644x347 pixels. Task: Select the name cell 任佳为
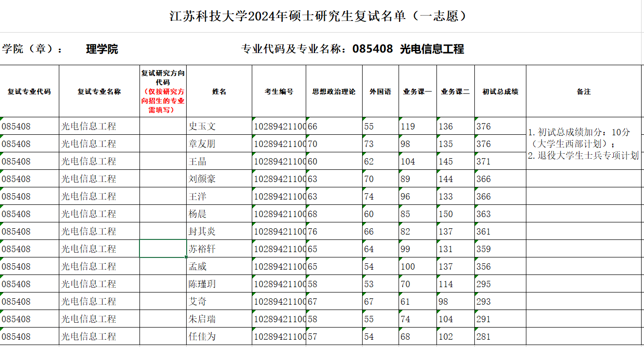219,337
